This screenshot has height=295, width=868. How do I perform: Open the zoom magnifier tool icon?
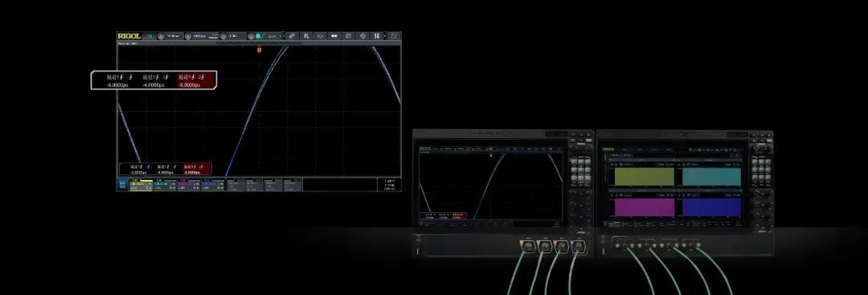click(306, 36)
